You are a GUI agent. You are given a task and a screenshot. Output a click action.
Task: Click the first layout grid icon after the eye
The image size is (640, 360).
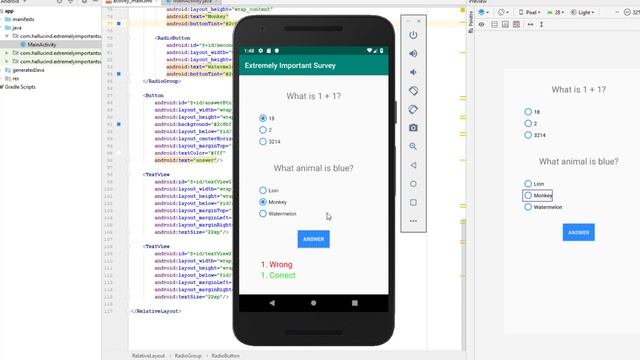[494, 24]
